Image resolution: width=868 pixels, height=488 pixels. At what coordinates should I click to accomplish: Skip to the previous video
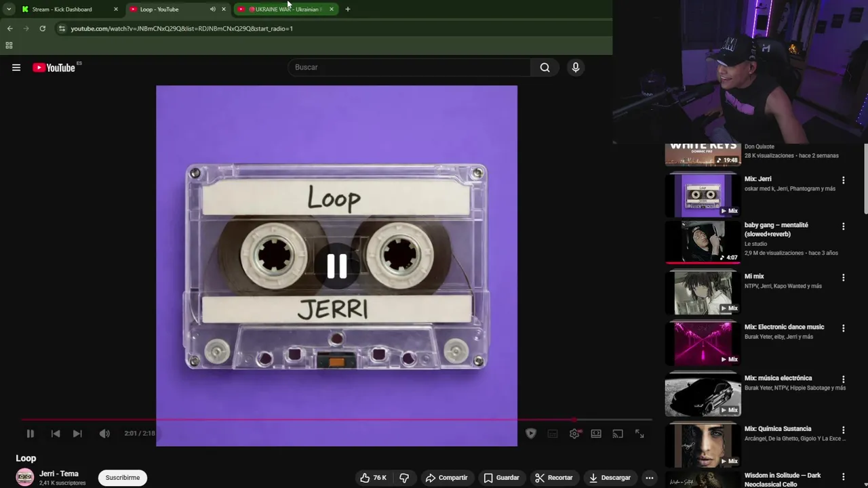(x=56, y=434)
